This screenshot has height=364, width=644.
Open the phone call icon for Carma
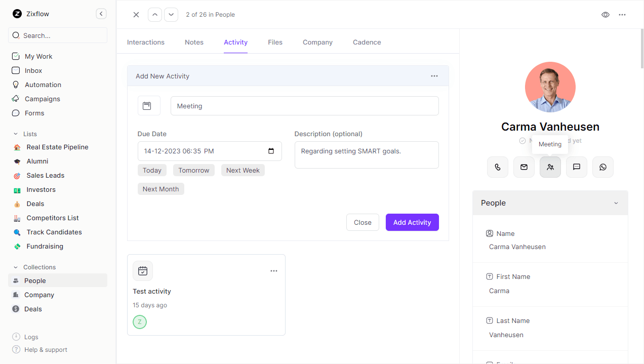pos(497,167)
